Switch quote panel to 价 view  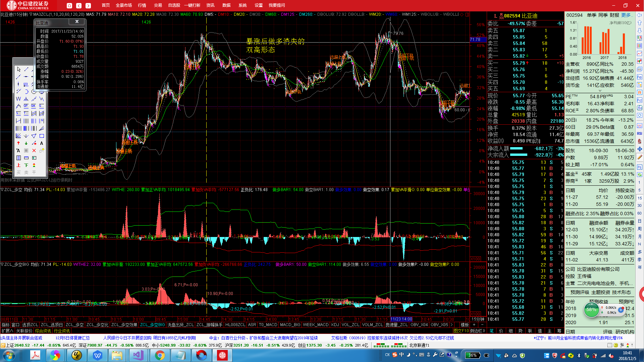click(501, 331)
